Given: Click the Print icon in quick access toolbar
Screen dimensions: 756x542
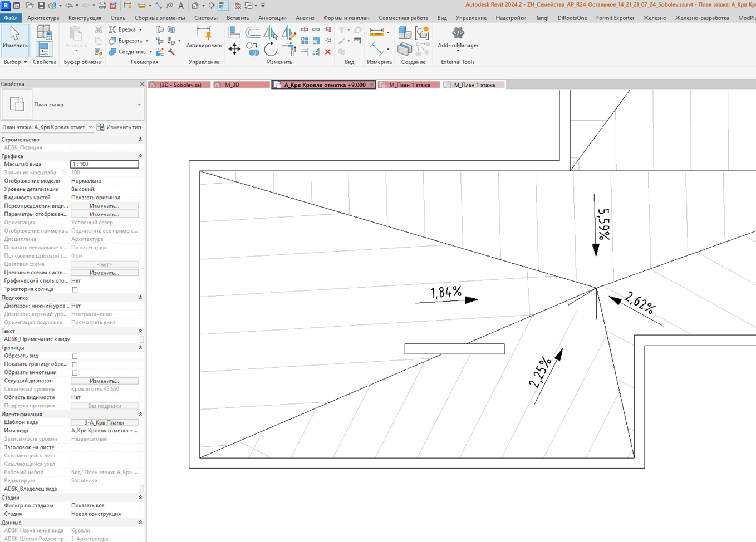Looking at the screenshot, I should [x=102, y=6].
